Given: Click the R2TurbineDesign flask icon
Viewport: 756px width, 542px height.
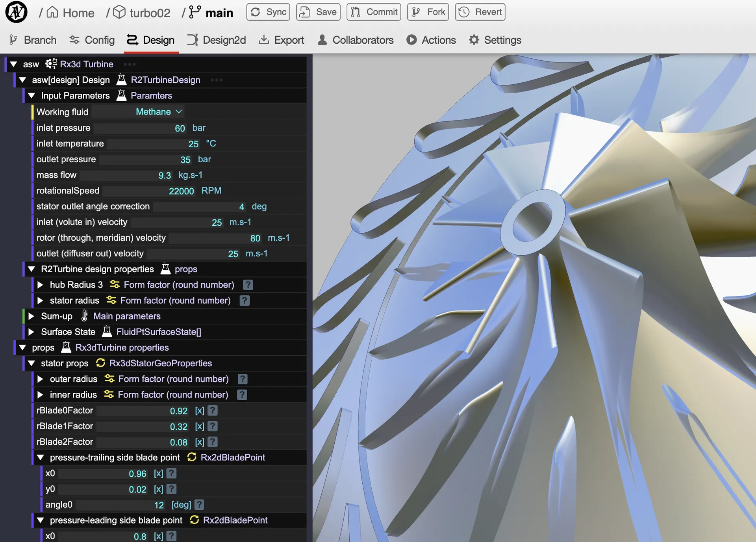Looking at the screenshot, I should point(121,80).
